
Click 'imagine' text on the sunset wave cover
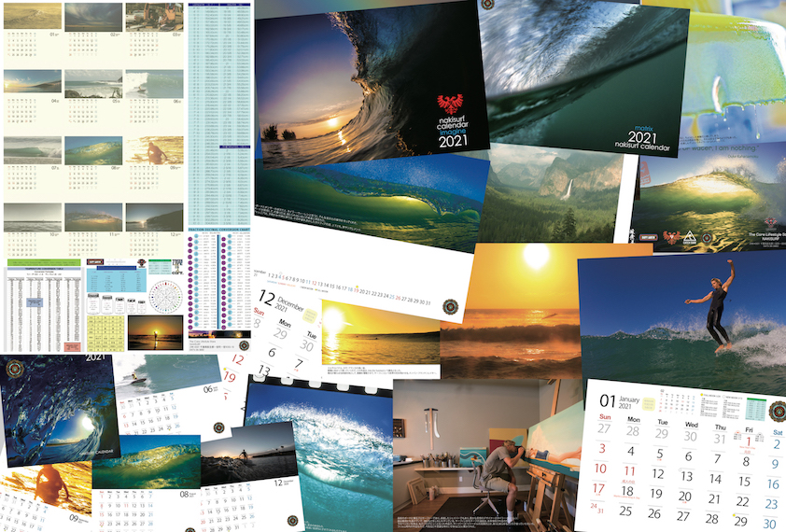(453, 132)
